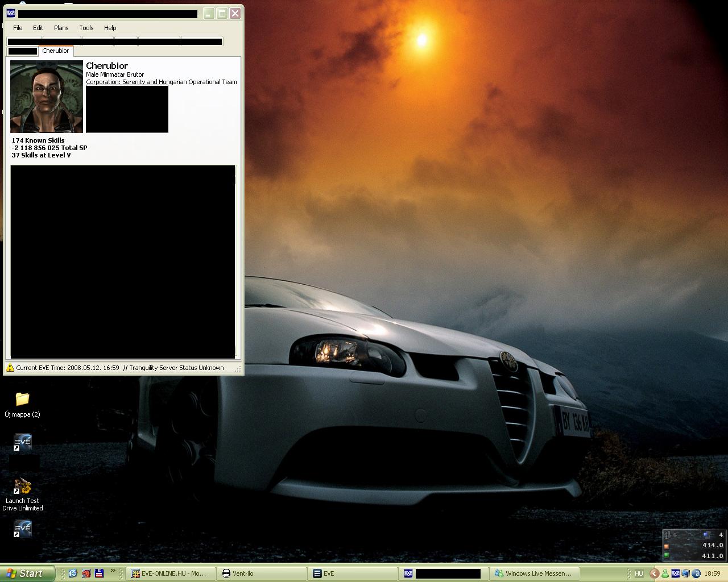Click the red dragon Quick Launch icon

pos(86,573)
